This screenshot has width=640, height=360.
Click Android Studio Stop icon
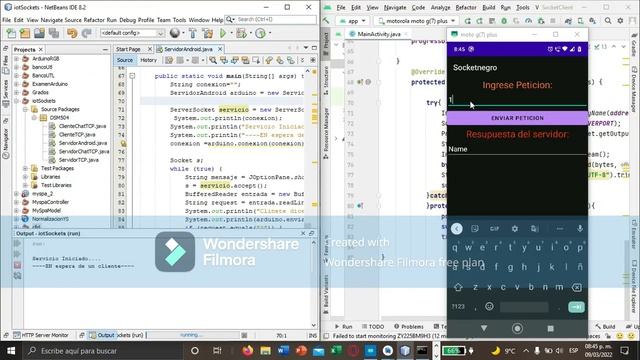[x=553, y=21]
